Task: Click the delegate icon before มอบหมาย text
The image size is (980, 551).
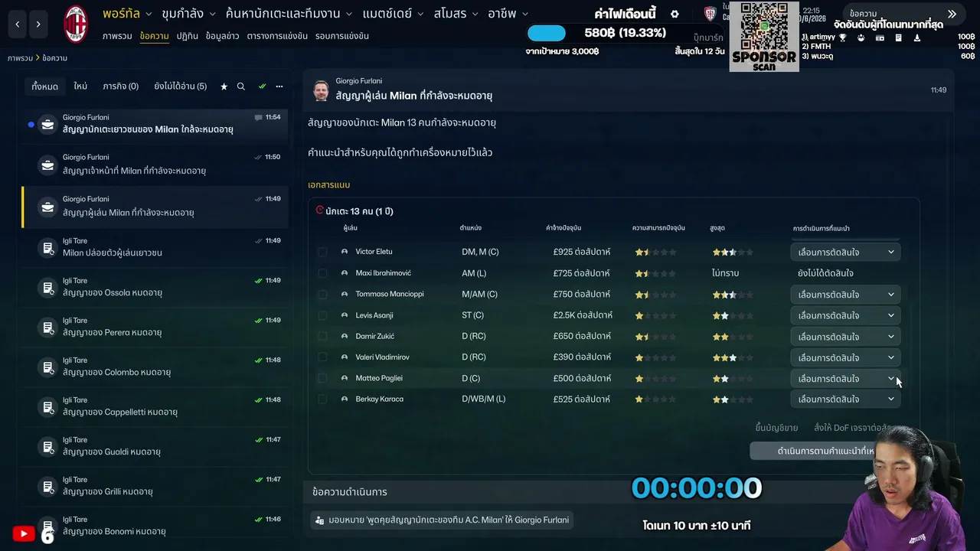Action: point(319,520)
